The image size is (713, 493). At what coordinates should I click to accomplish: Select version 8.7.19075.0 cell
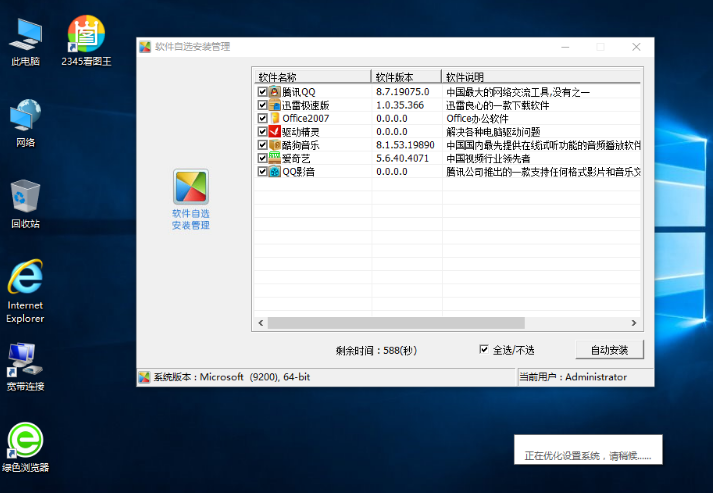403,92
